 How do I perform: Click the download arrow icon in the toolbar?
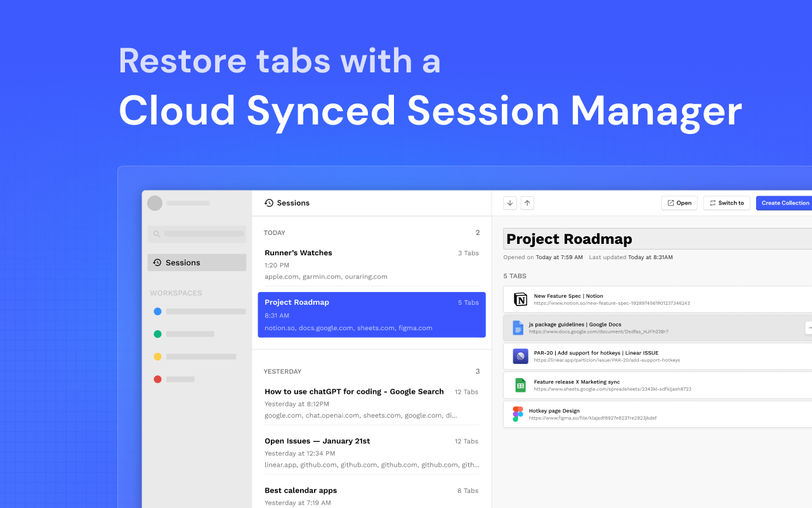(510, 203)
